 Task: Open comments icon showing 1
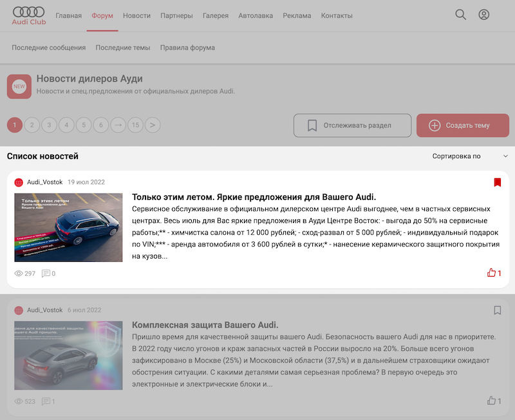coord(46,401)
